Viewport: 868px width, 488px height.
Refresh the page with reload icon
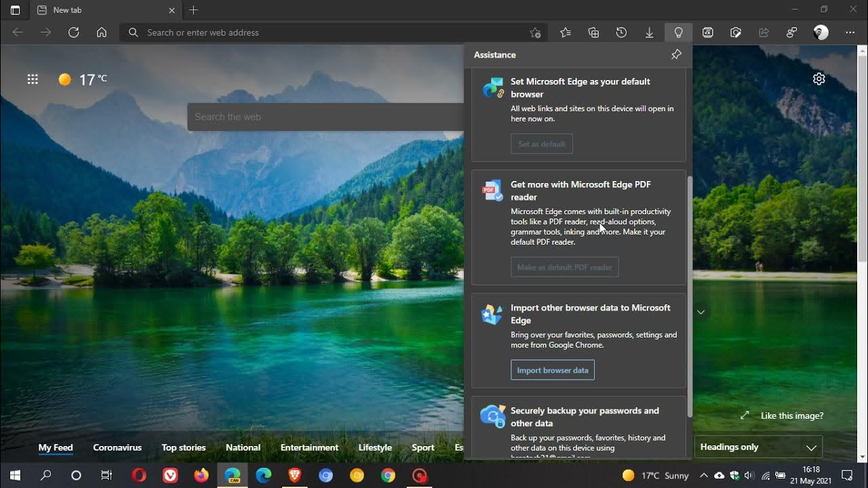74,33
